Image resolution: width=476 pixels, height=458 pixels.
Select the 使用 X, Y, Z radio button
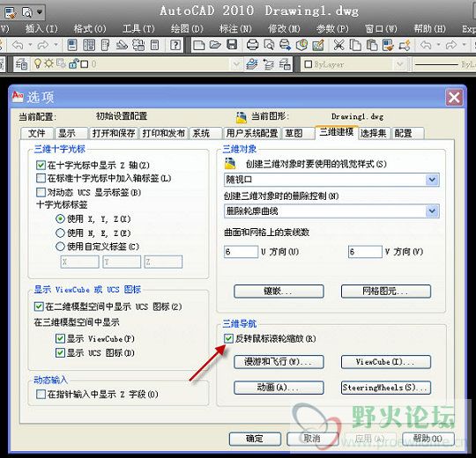[61, 218]
